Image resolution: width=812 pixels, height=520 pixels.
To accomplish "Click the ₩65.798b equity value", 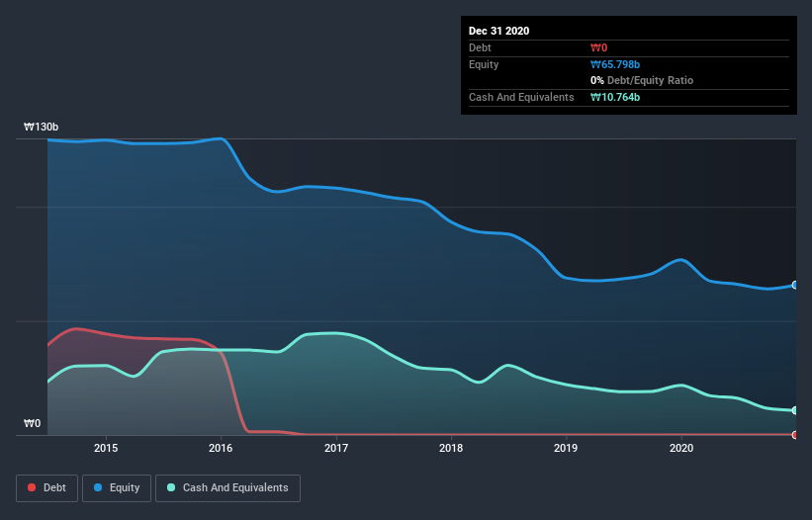I will click(615, 64).
